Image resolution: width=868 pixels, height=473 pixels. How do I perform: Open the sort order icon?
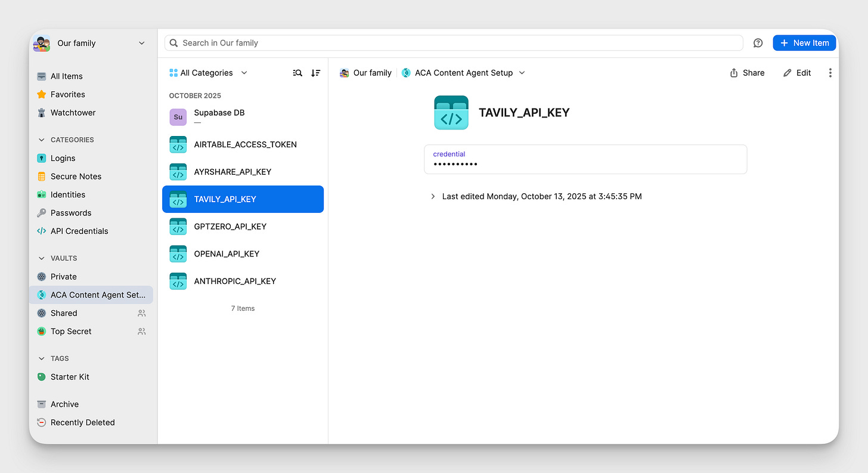[x=316, y=73]
